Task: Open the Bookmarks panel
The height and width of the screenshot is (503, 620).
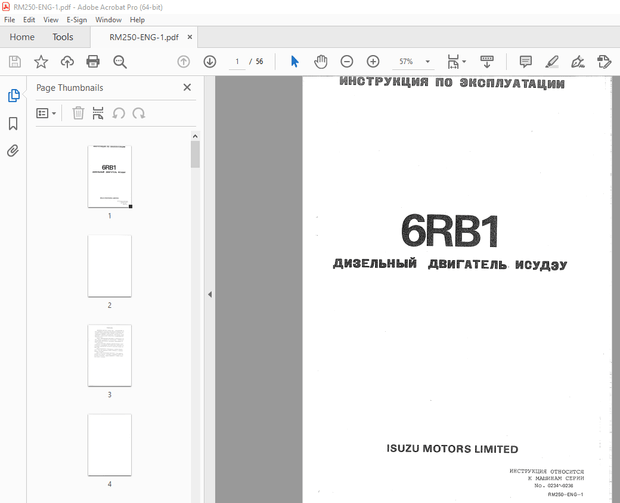Action: pyautogui.click(x=13, y=123)
